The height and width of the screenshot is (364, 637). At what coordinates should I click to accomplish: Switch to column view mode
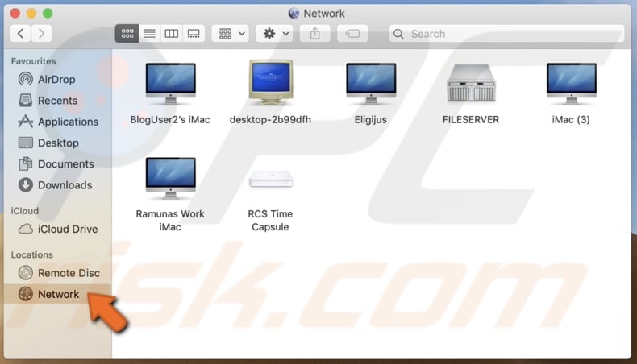[x=171, y=34]
